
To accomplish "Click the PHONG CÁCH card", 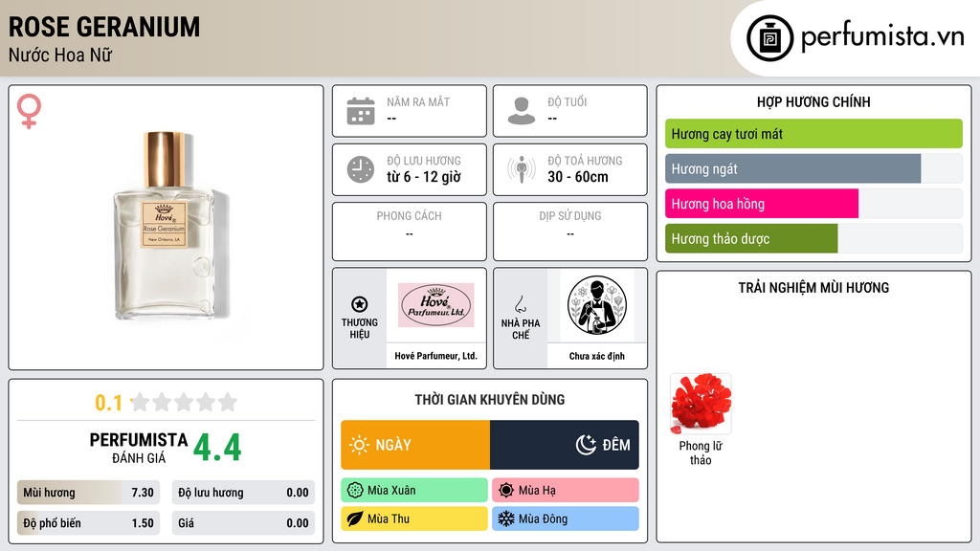I will point(410,231).
